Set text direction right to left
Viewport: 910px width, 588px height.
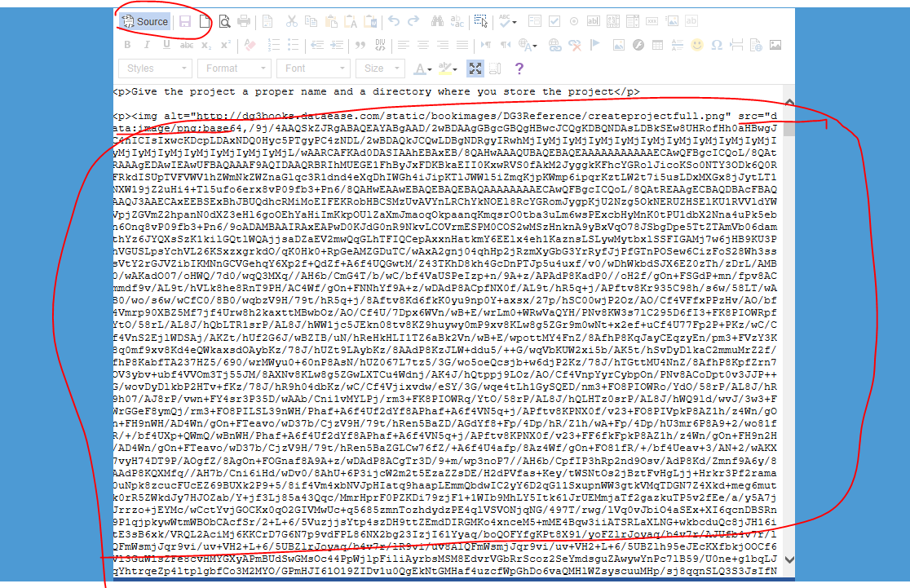[506, 45]
